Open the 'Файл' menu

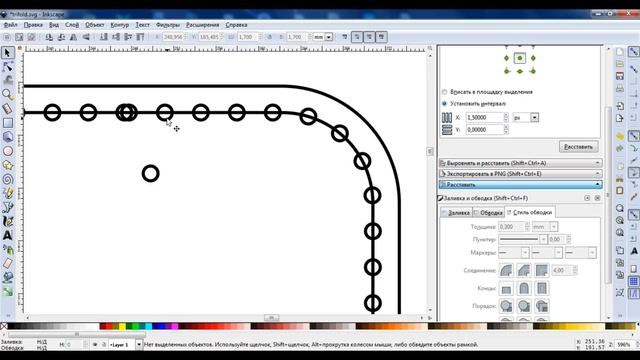pos(11,25)
